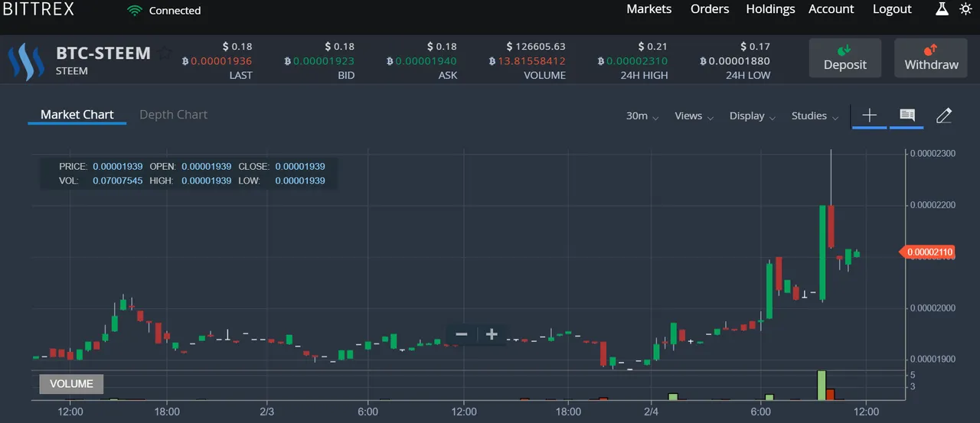Click the VOL value 0.07007545
Screen dimensions: 980x423
[x=118, y=181]
